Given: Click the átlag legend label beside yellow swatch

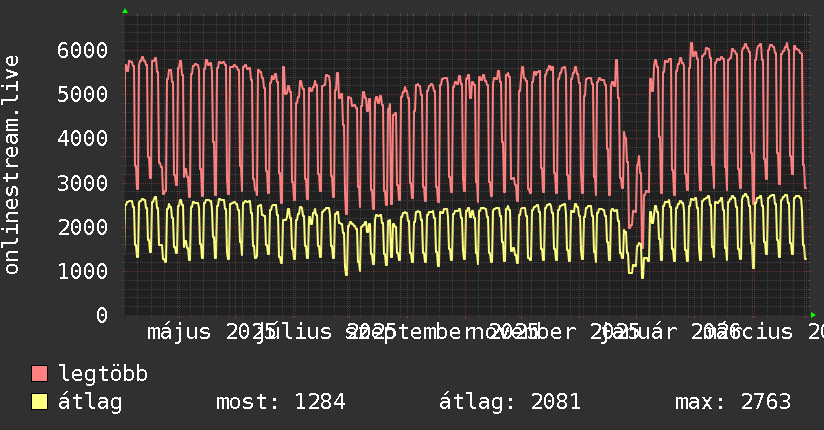Looking at the screenshot, I should pyautogui.click(x=90, y=402).
